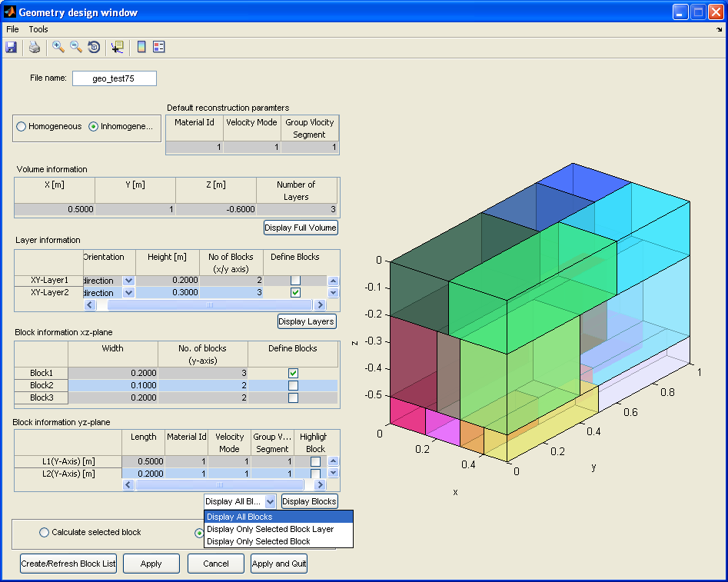Image resolution: width=728 pixels, height=582 pixels.
Task: Click Display Layers button
Action: [x=307, y=321]
